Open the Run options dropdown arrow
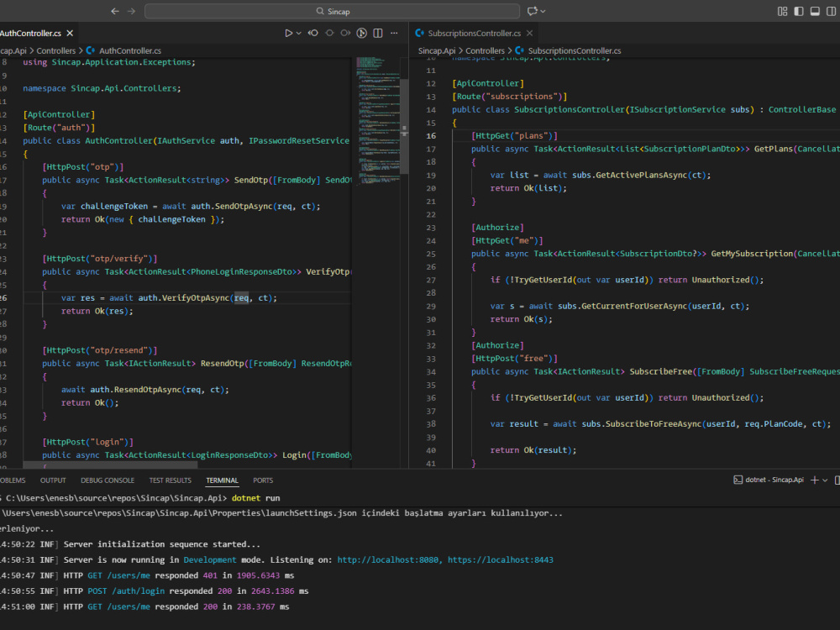 (299, 34)
